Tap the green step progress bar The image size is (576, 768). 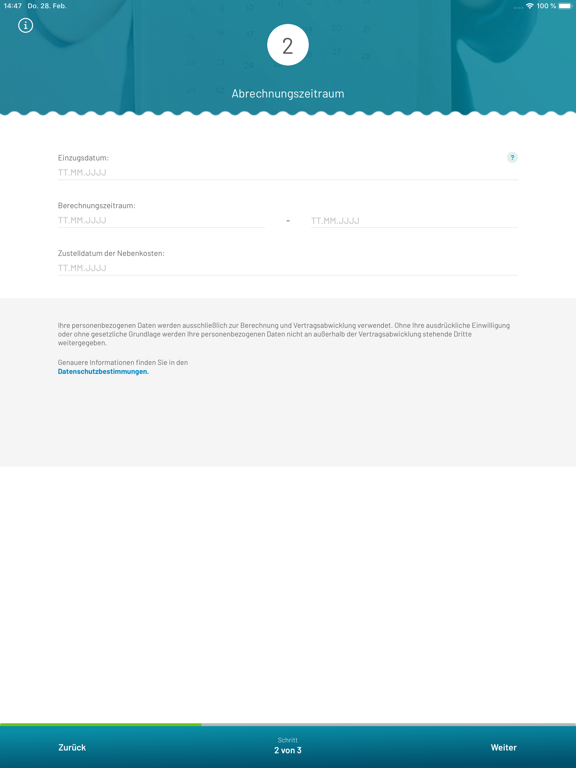tap(100, 724)
